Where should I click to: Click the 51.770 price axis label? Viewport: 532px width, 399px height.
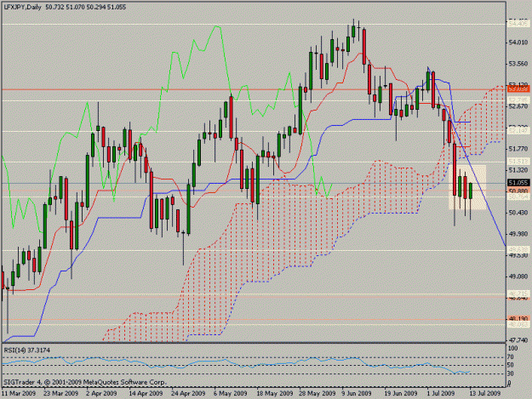[x=518, y=149]
